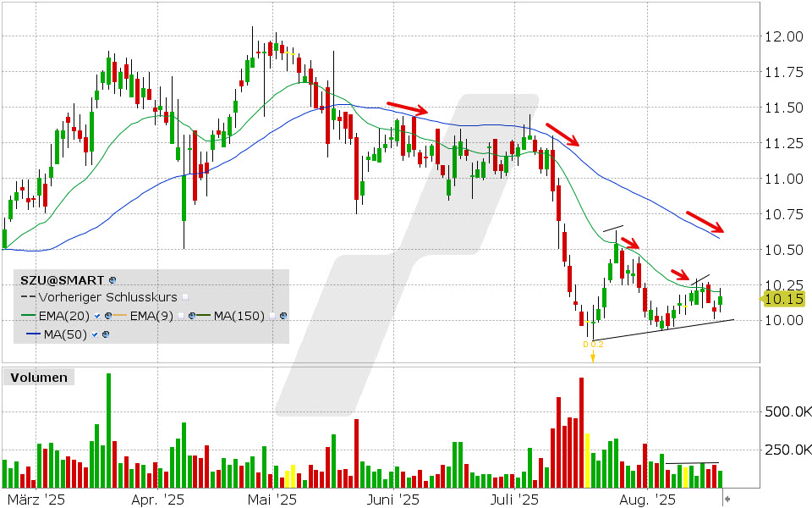This screenshot has height=508, width=812.
Task: Click the Vorheriger Schlusskurs legend text
Action: pyautogui.click(x=107, y=297)
